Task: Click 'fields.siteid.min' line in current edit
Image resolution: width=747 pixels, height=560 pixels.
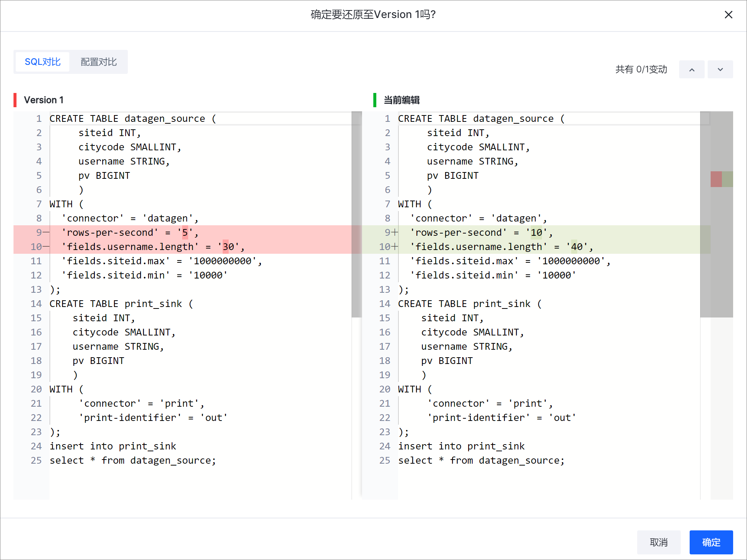Action: (x=493, y=275)
